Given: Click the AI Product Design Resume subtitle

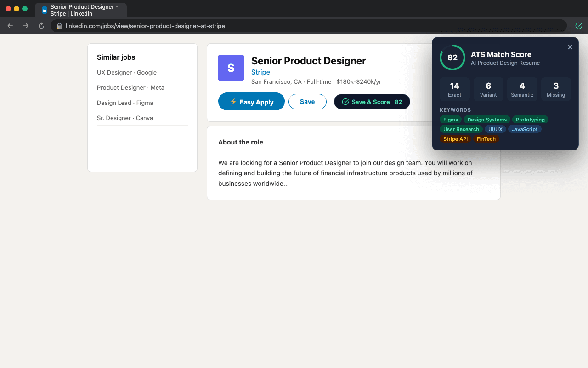Looking at the screenshot, I should pos(505,63).
